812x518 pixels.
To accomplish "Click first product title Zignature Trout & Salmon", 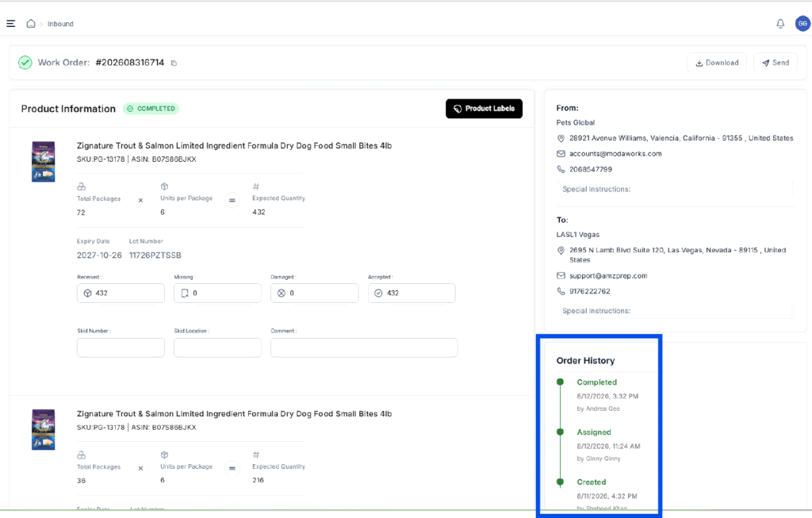I will coord(234,146).
